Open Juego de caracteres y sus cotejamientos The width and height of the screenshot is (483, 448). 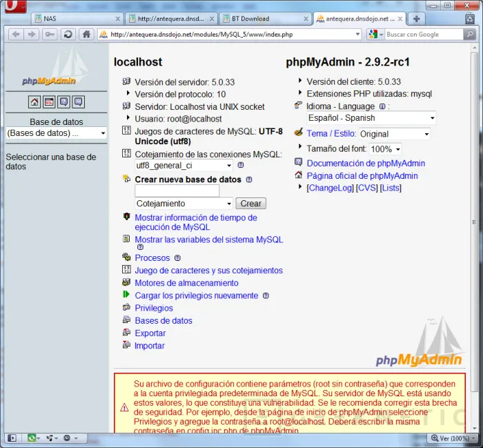208,271
